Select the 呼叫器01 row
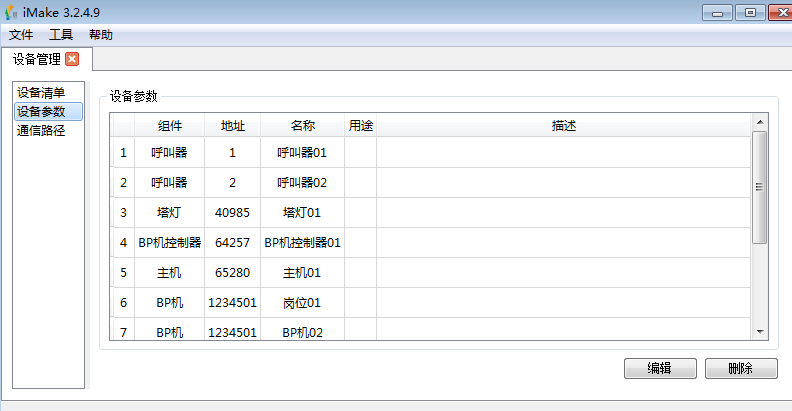The width and height of the screenshot is (792, 411). coord(302,153)
